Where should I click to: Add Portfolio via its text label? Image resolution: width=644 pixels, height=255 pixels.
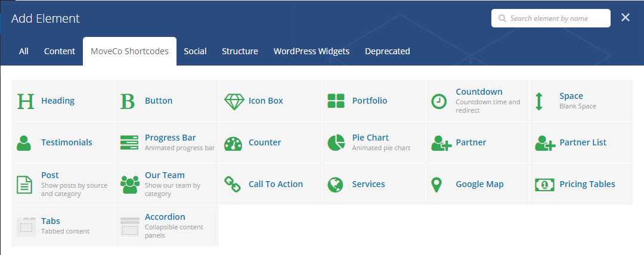370,101
